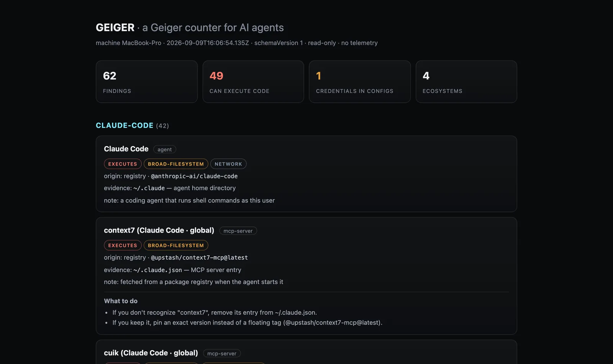Click the ~/.claude.json evidence path
Viewport: 613px width, 364px height.
(158, 270)
